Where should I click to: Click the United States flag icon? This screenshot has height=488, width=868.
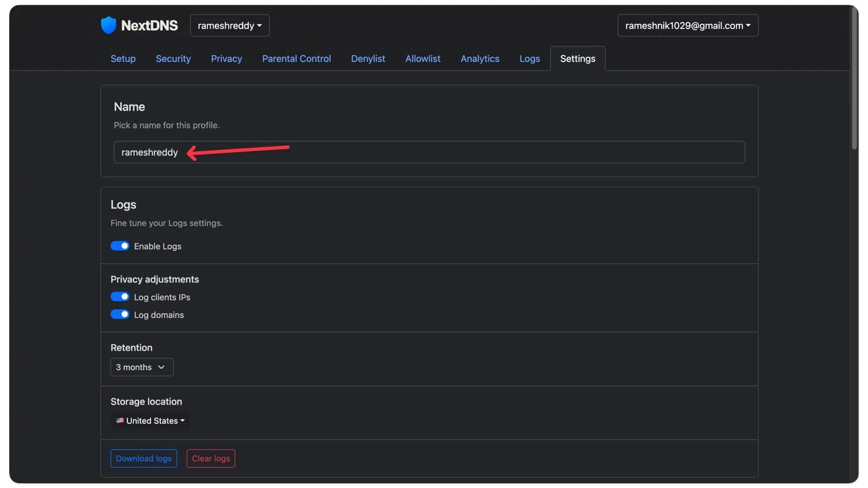point(120,421)
